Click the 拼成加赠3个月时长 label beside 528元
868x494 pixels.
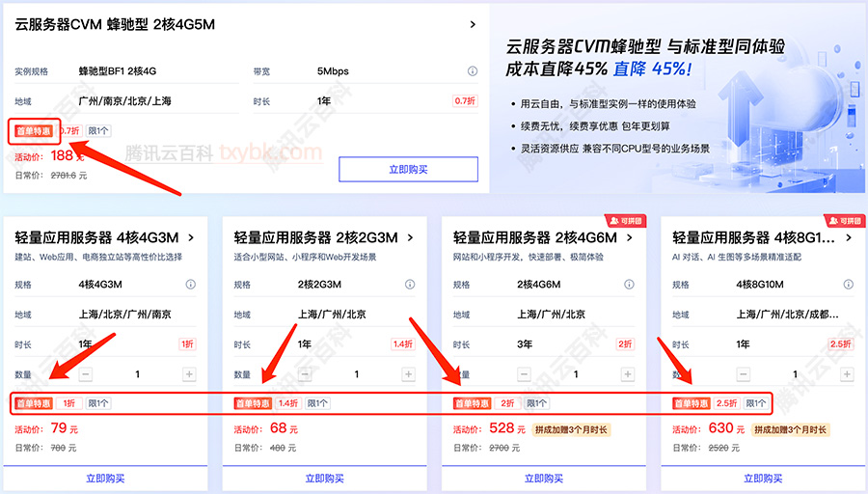tap(571, 429)
